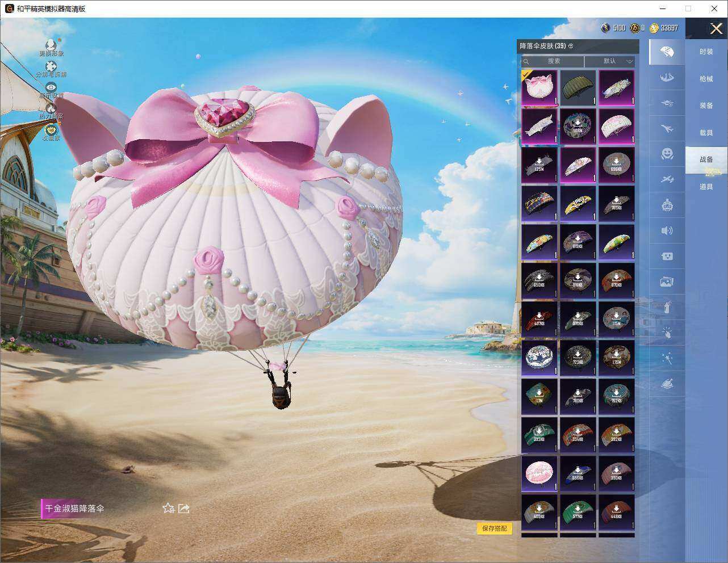Open the 载具 vehicles tab
The width and height of the screenshot is (728, 563).
(706, 133)
